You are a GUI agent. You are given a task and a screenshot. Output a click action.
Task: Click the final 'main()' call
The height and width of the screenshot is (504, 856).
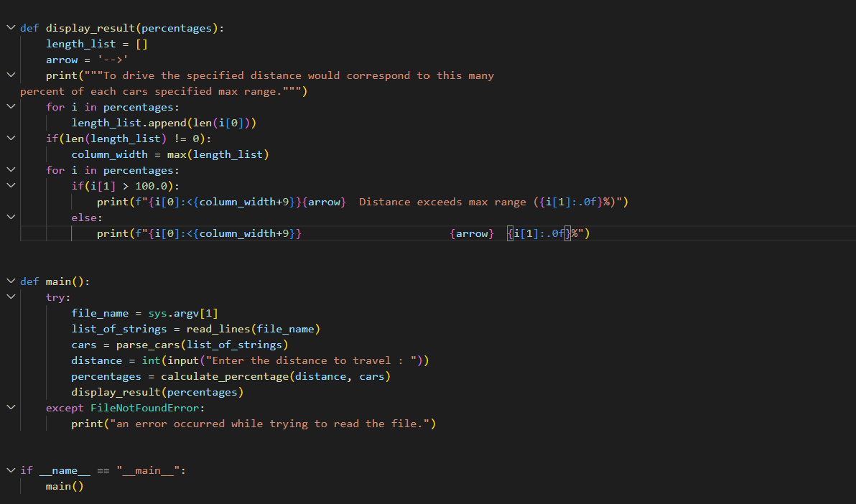[65, 487]
